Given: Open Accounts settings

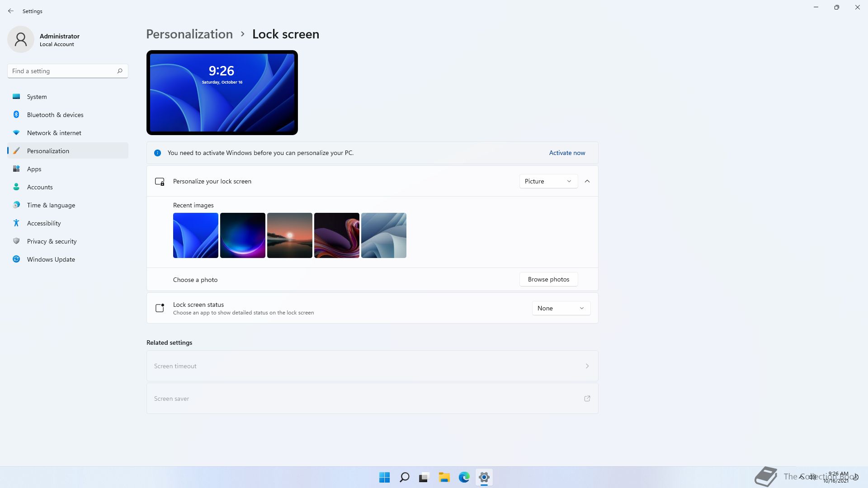Looking at the screenshot, I should [68, 187].
